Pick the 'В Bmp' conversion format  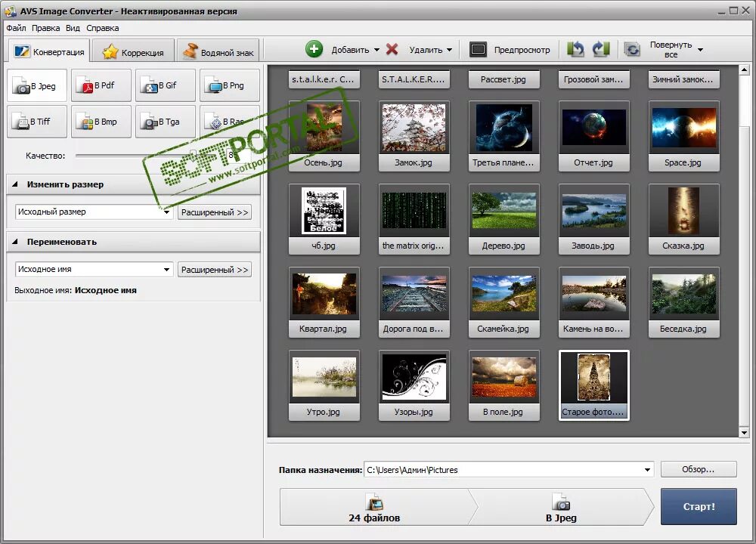[101, 122]
